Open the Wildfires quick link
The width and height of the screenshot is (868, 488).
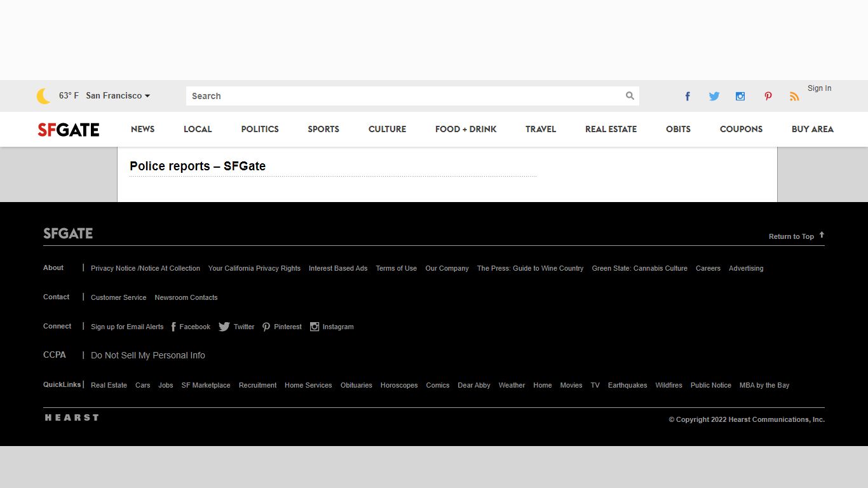coord(668,385)
